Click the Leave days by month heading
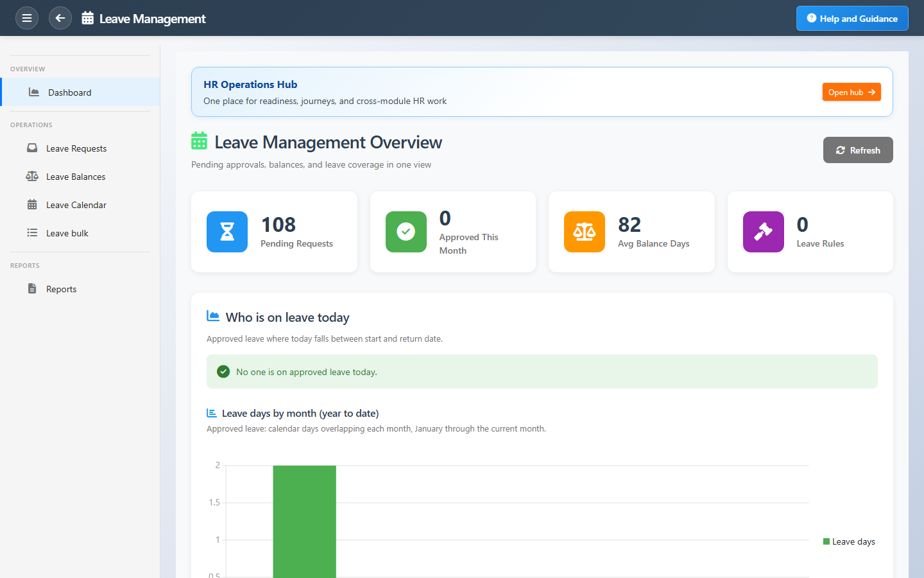Image resolution: width=924 pixels, height=578 pixels. 300,413
